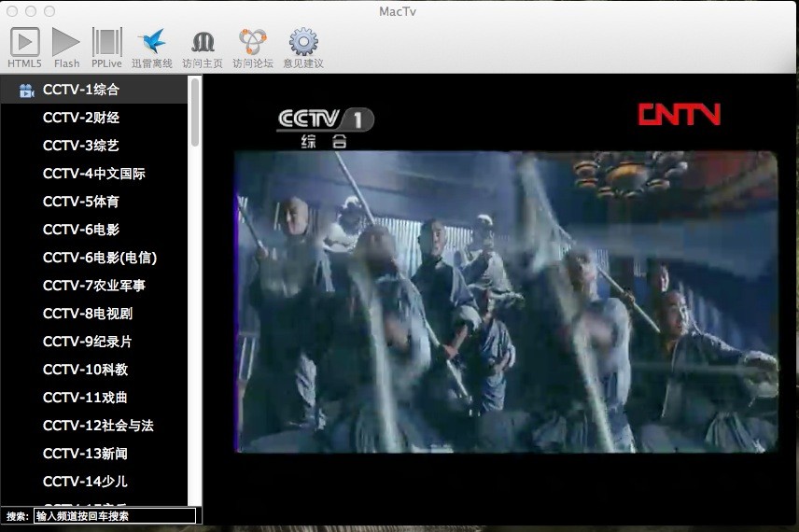Screen dimensions: 799x532
Task: Click the channel list scrollbar thumb
Action: [x=195, y=112]
